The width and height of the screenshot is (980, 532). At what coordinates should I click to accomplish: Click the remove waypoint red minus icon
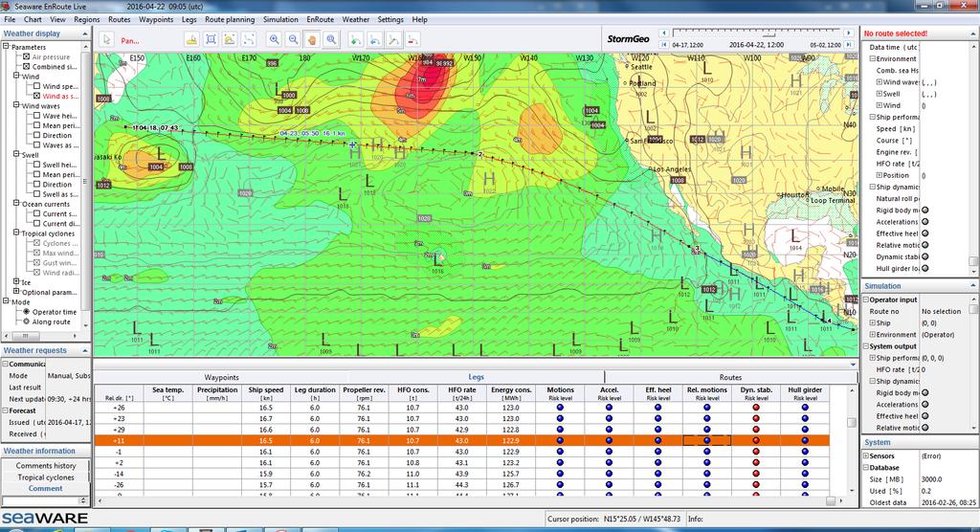pyautogui.click(x=412, y=40)
